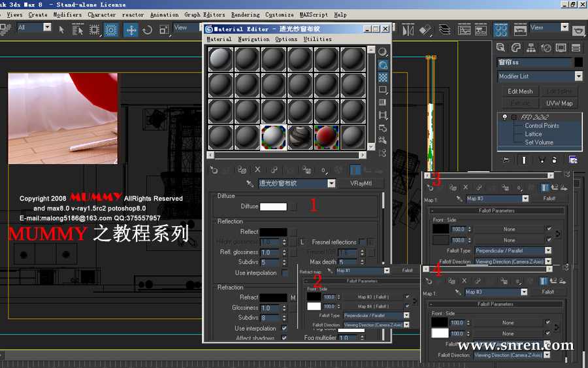Click the VRayMtl material type button

(x=361, y=184)
